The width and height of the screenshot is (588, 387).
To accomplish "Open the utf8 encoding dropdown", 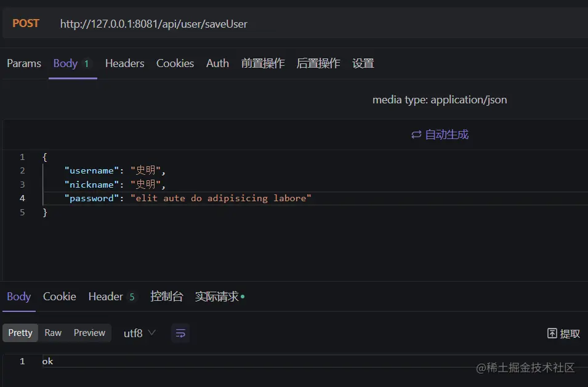I will 140,333.
